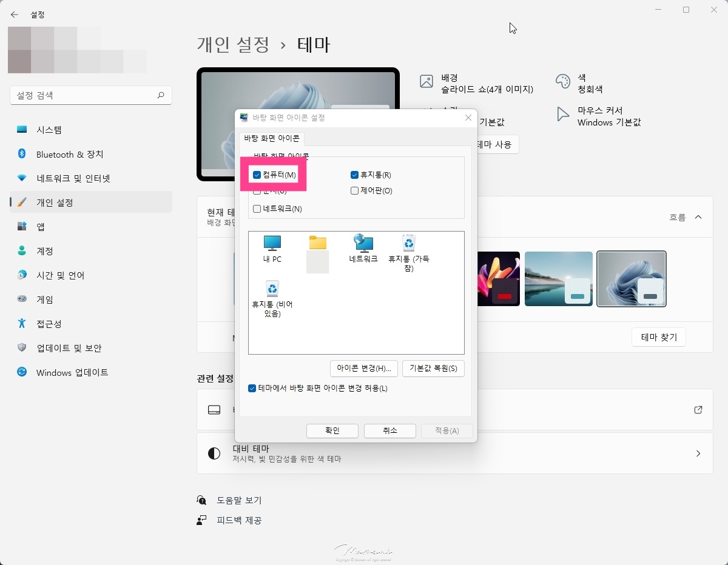The width and height of the screenshot is (728, 565).
Task: Click the search magnifier icon in settings search
Action: tap(161, 95)
